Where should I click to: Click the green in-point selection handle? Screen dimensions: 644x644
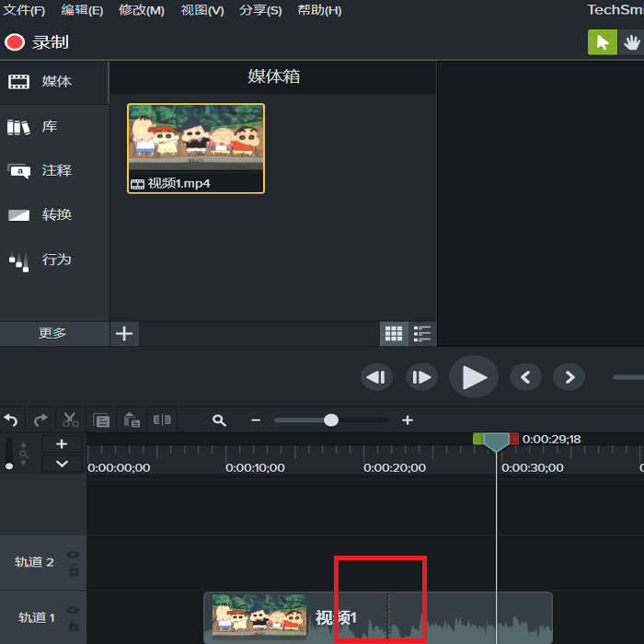[477, 439]
